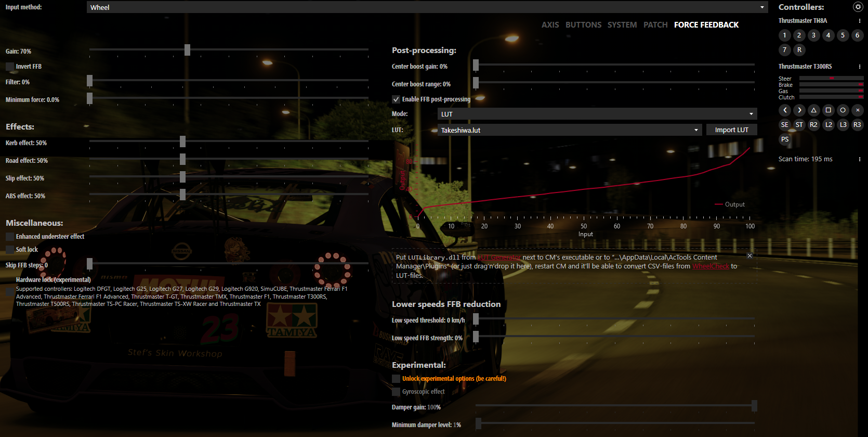This screenshot has width=868, height=437.
Task: Click the Skip FFB steps slider handle
Action: click(89, 264)
